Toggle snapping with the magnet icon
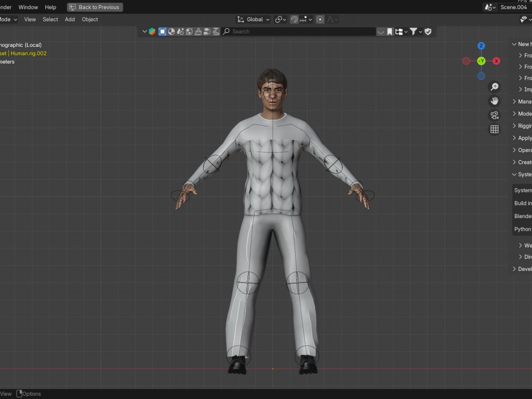 tap(294, 19)
